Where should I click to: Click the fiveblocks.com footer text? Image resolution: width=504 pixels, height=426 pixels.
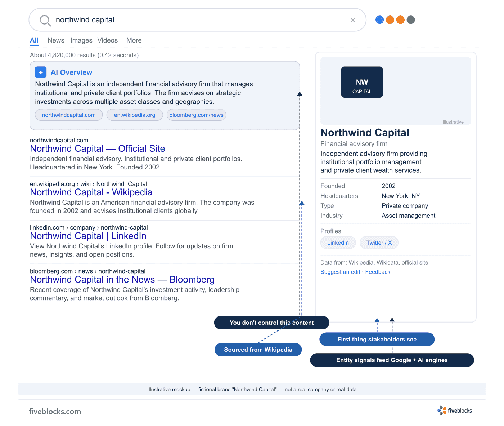[55, 411]
